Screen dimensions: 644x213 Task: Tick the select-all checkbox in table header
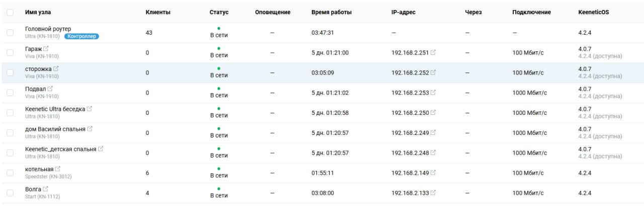pyautogui.click(x=10, y=12)
